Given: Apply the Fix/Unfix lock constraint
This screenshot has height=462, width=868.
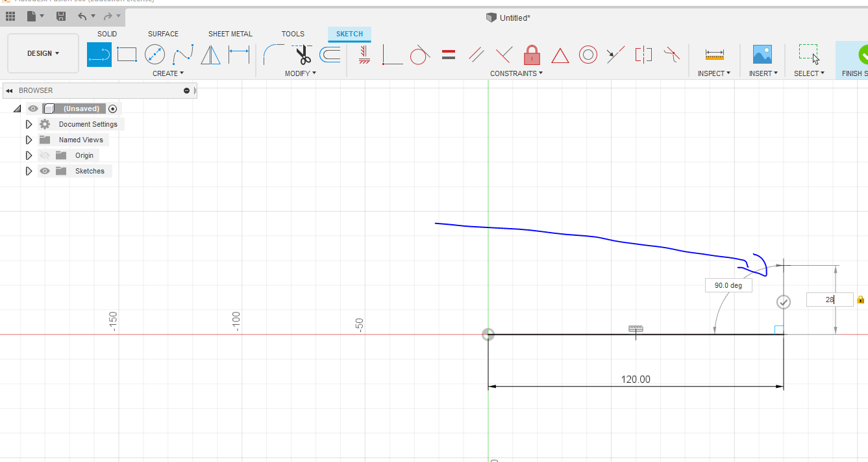Looking at the screenshot, I should [532, 55].
